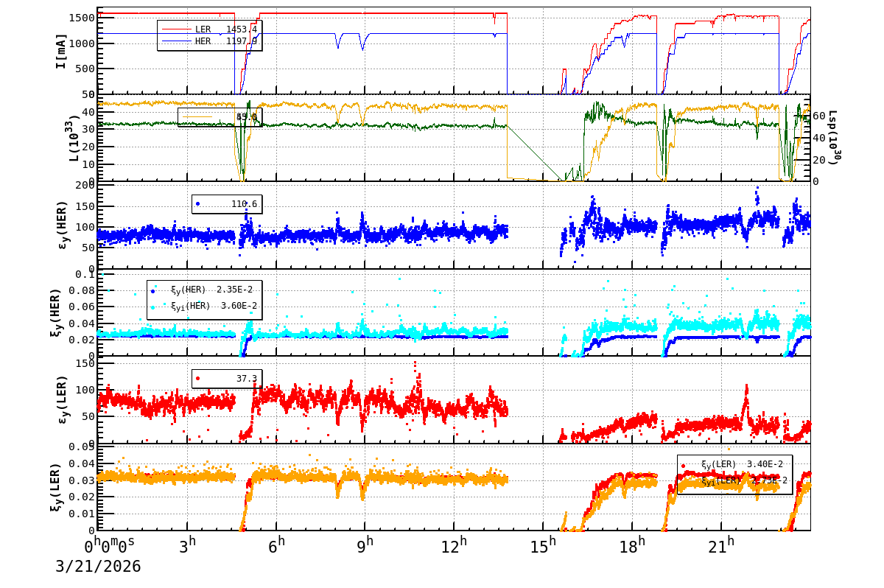This screenshot has height=588, width=884.
Task: Click the blue dot marker beside 110.6
Action: 197,204
